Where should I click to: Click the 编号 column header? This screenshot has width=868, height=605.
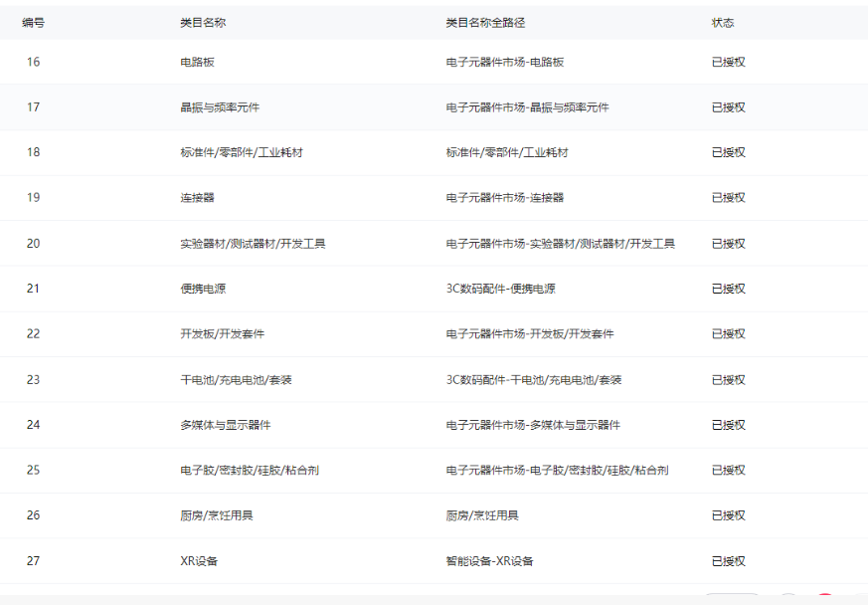pos(34,22)
